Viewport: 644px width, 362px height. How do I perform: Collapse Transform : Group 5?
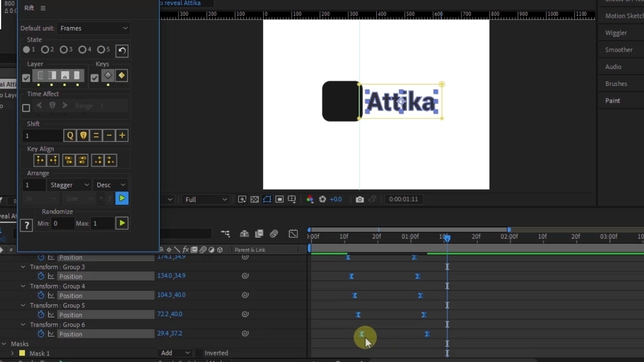(x=23, y=305)
